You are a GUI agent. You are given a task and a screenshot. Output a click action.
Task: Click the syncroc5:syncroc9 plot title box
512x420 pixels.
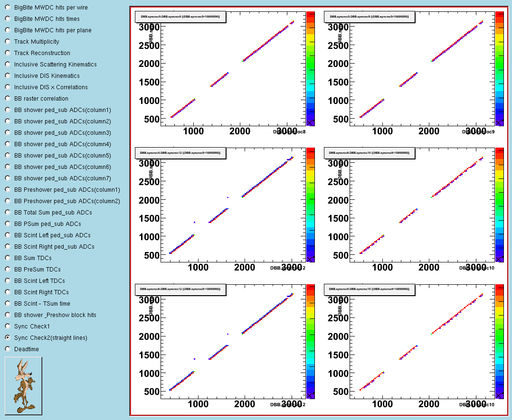pos(370,17)
